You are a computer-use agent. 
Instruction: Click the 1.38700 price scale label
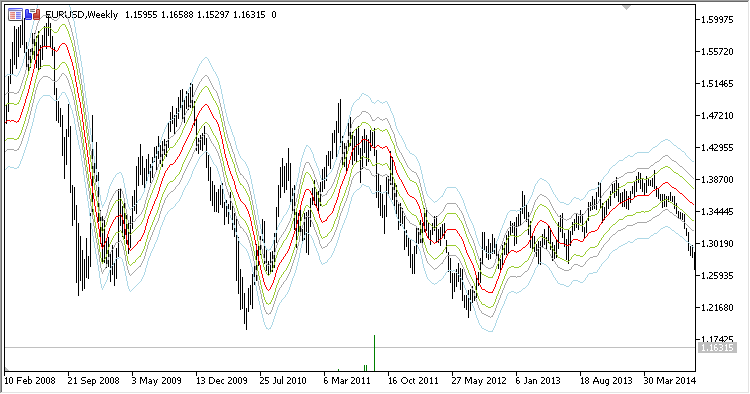(717, 180)
